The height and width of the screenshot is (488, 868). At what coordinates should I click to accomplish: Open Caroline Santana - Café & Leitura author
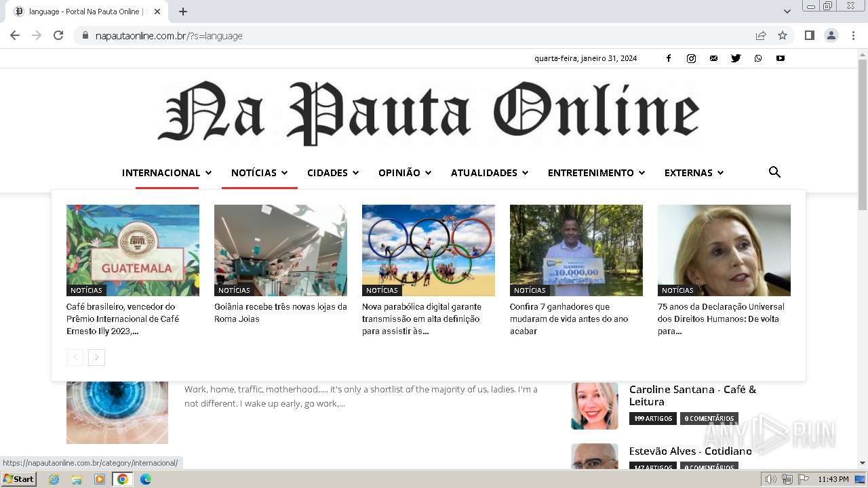coord(692,396)
